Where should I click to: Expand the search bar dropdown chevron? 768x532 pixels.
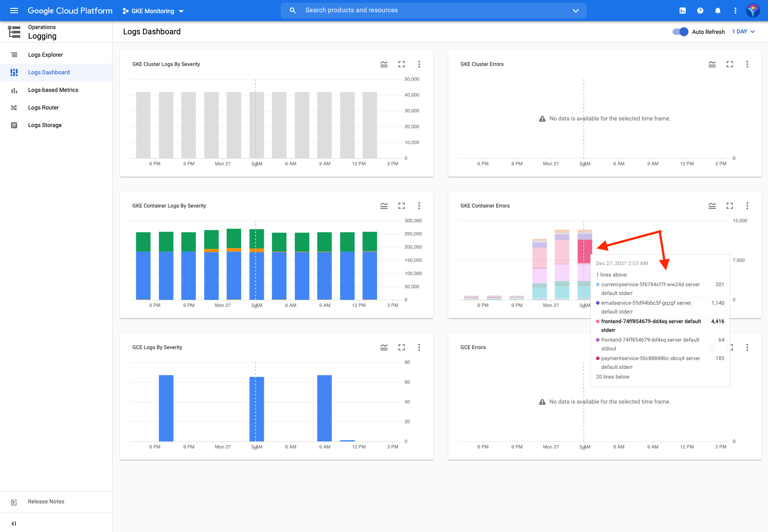576,11
